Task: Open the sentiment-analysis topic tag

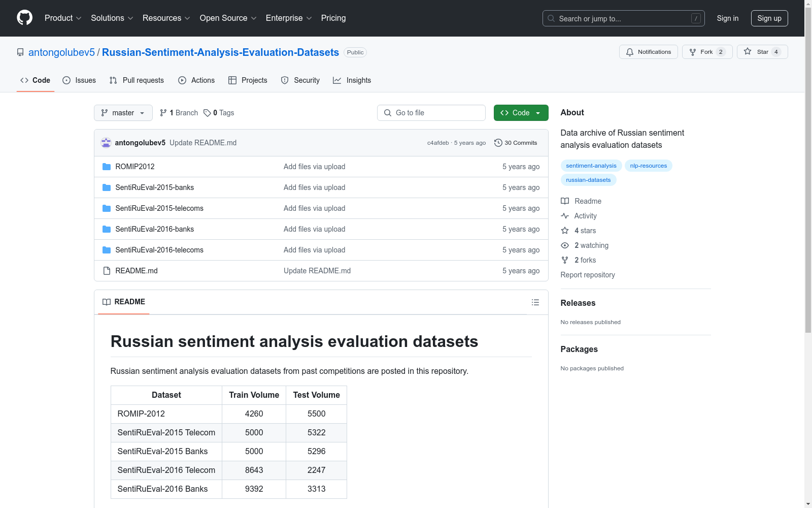Action: point(591,166)
